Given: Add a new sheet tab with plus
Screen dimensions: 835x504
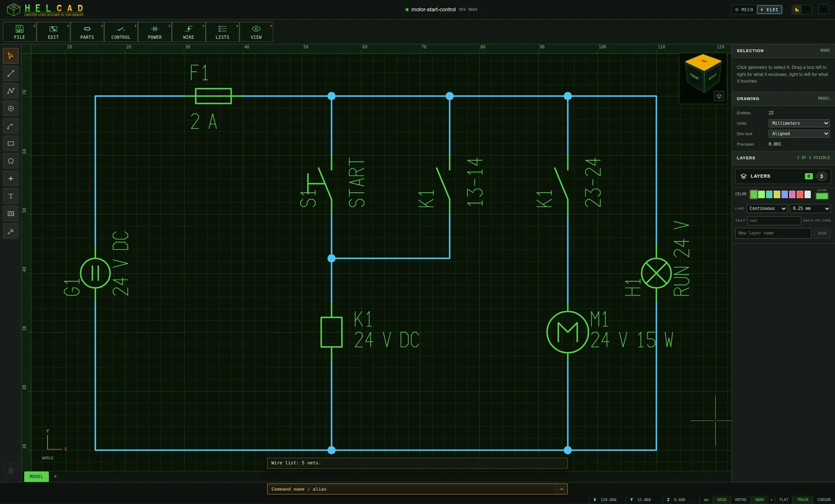Looking at the screenshot, I should click(55, 476).
